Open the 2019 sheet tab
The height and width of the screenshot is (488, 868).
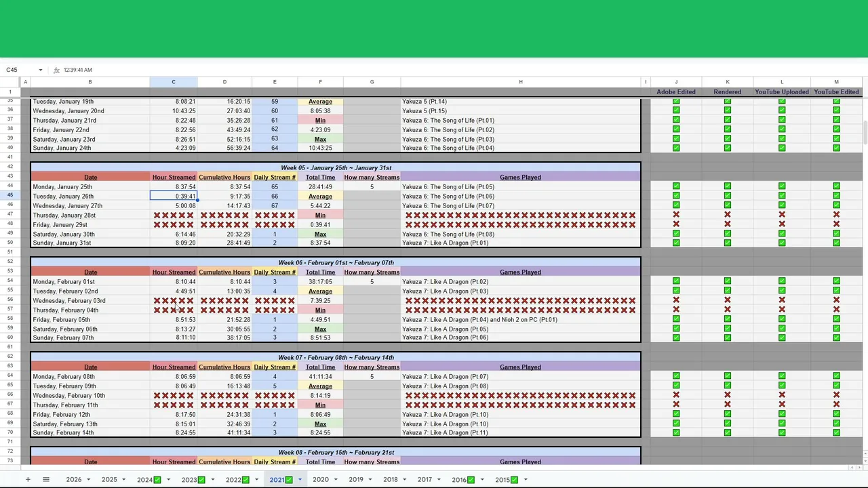click(x=356, y=480)
